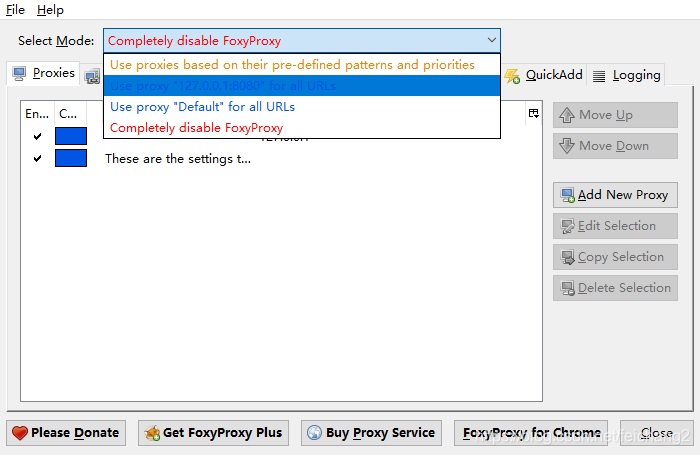Open the column picker icon in proxy list

[x=533, y=113]
